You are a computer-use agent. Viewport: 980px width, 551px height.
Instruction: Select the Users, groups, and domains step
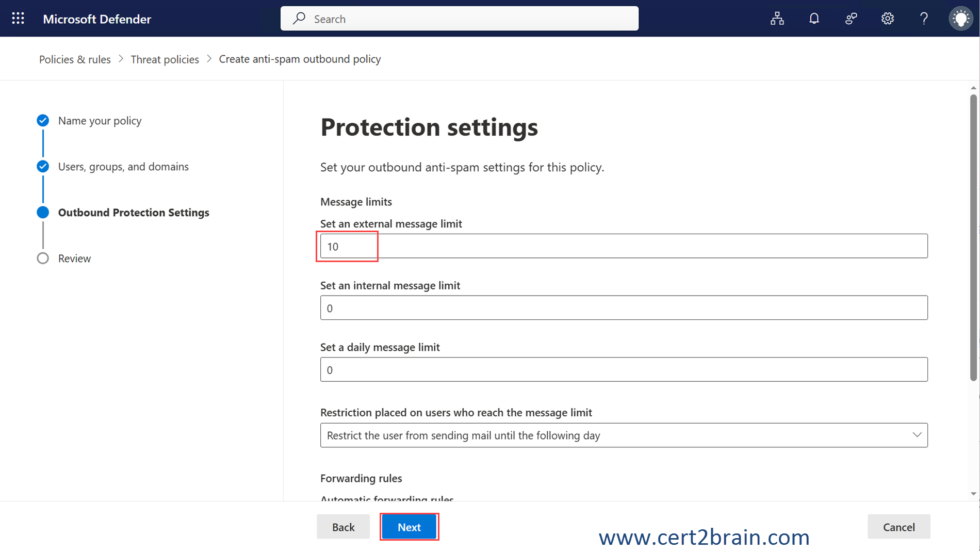[123, 167]
